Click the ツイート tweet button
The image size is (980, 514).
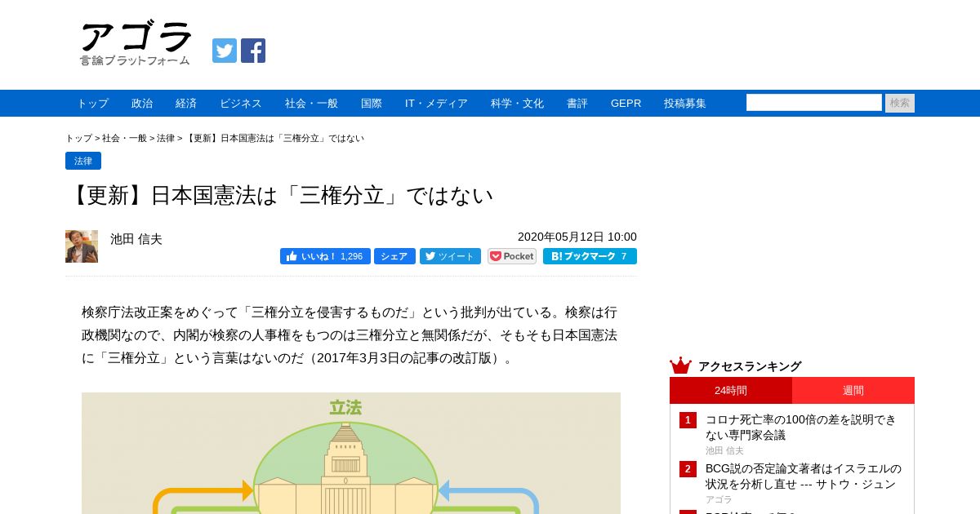(450, 256)
